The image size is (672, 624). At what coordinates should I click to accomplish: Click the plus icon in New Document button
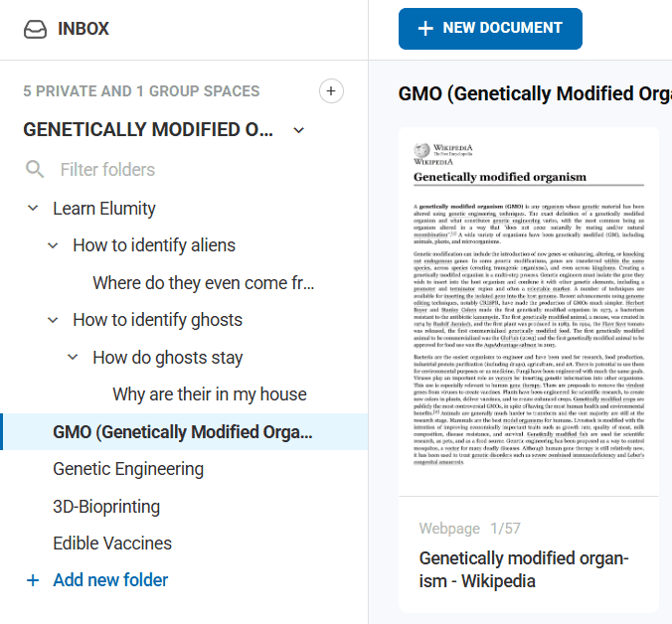pyautogui.click(x=425, y=29)
